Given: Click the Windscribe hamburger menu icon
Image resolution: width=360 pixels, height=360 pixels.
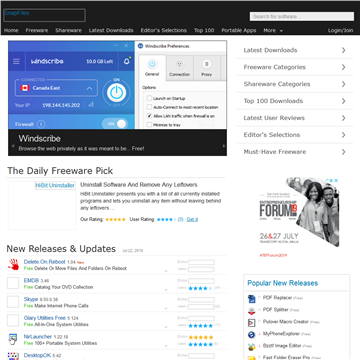Looking at the screenshot, I should pyautogui.click(x=16, y=61).
